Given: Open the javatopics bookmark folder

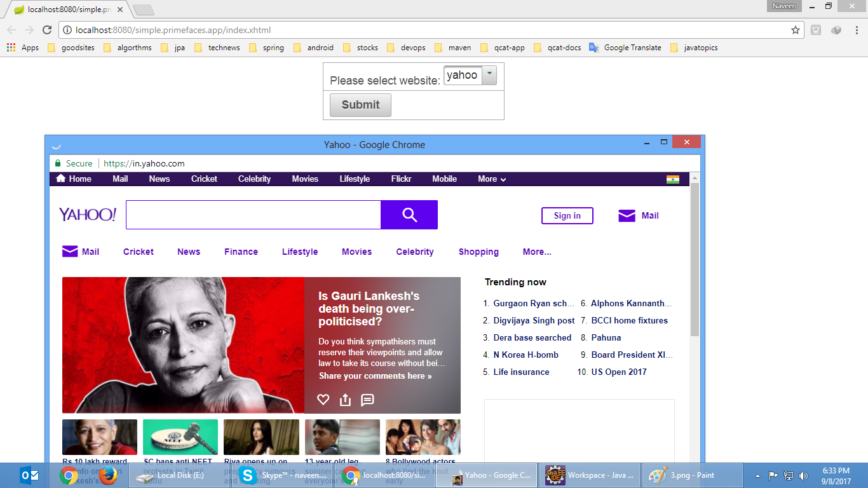Looking at the screenshot, I should coord(694,48).
